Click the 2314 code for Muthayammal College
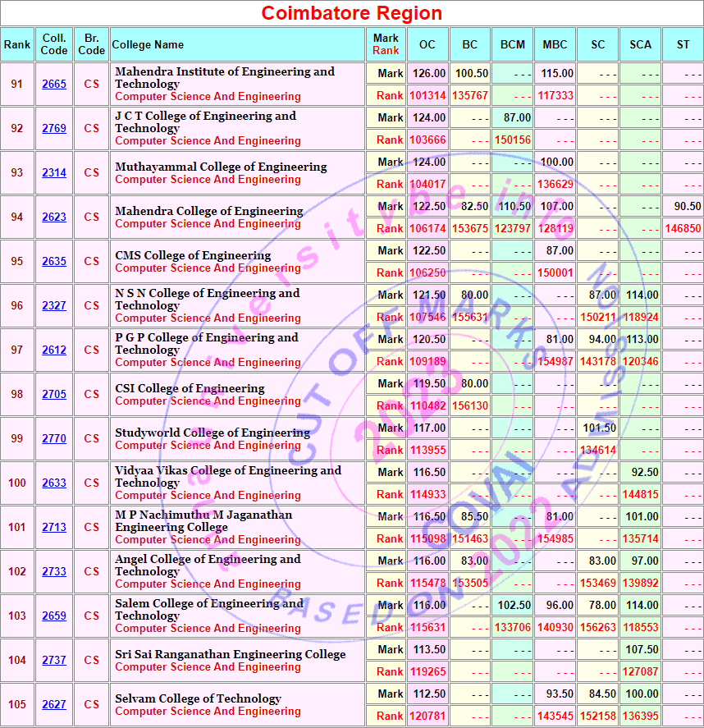Screen dimensions: 704x728 (54, 173)
